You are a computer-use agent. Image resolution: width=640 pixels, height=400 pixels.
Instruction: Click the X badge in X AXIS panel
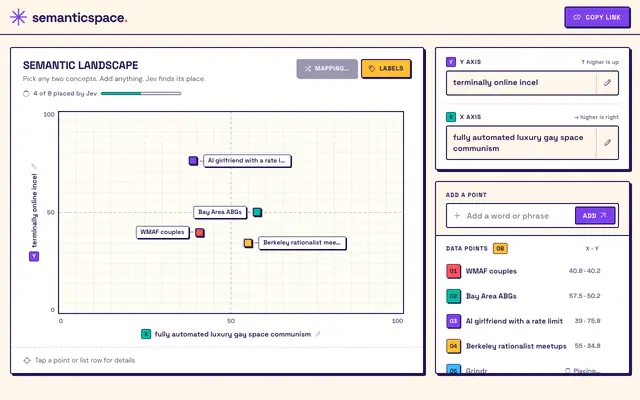click(451, 117)
